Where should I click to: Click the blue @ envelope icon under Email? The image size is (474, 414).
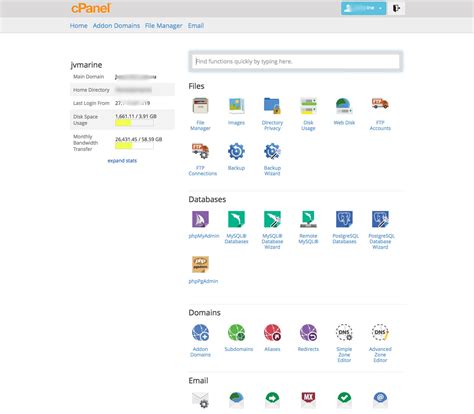380,400
